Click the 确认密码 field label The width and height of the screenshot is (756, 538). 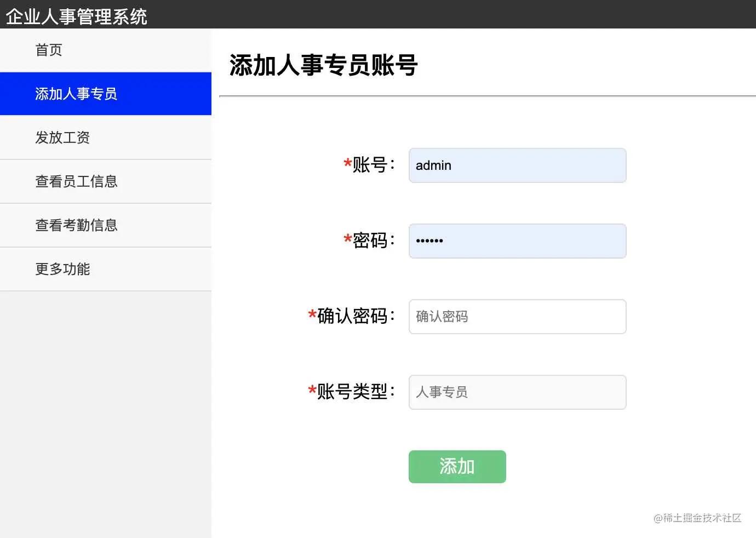pyautogui.click(x=352, y=316)
